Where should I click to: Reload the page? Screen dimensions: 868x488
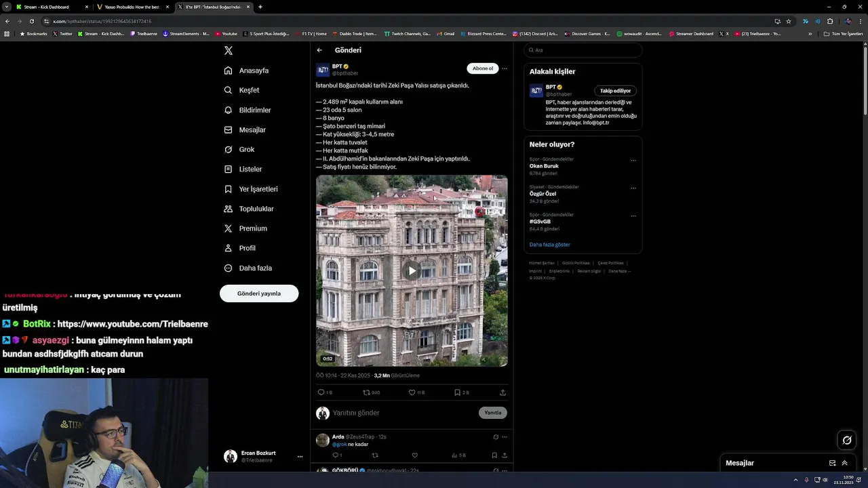tap(31, 21)
